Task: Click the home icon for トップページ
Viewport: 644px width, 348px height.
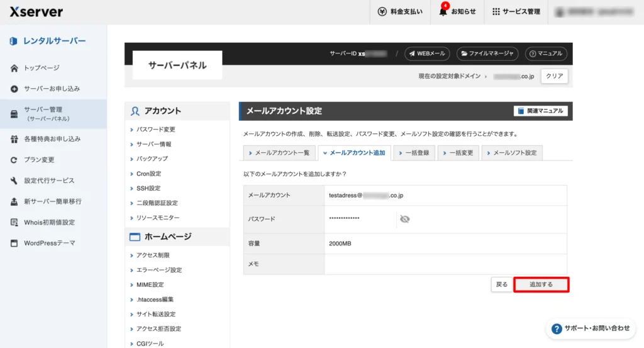Action: (x=14, y=68)
